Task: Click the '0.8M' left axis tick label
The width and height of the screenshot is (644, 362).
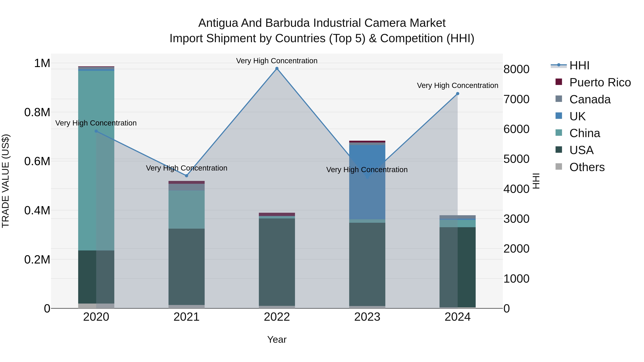Action: 37,112
